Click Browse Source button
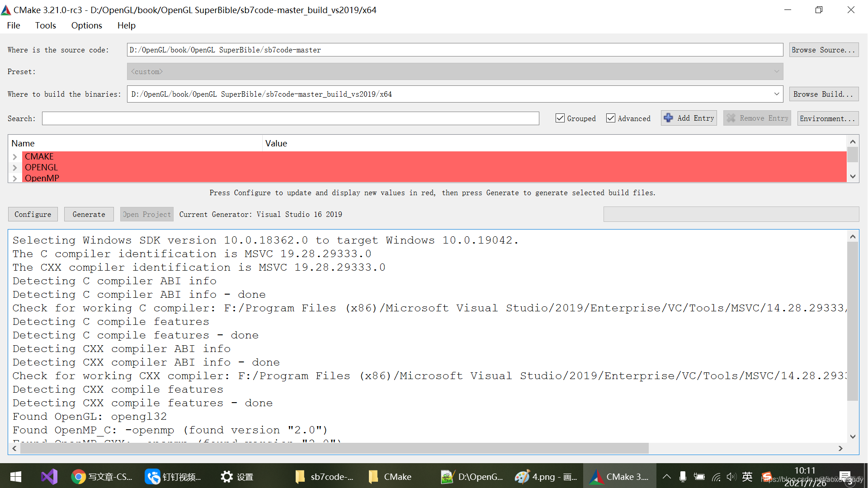This screenshot has height=488, width=868. pyautogui.click(x=823, y=49)
